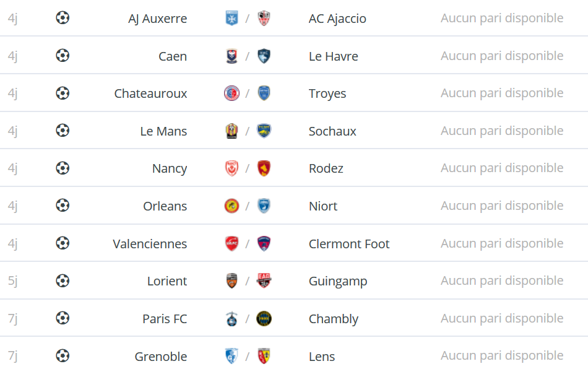Image resolution: width=588 pixels, height=369 pixels.
Task: Click soccer ball icon beside Paris FC
Action: (x=63, y=318)
